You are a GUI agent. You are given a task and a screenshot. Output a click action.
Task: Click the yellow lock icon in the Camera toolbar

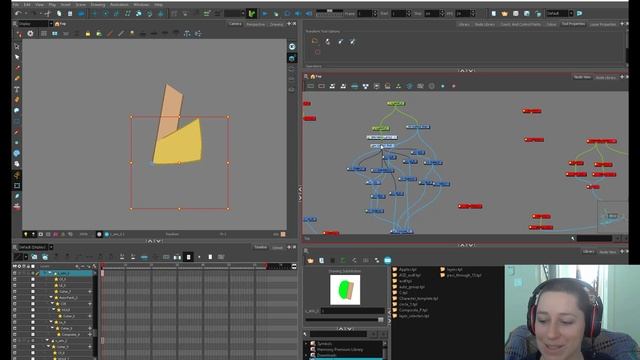click(x=88, y=34)
